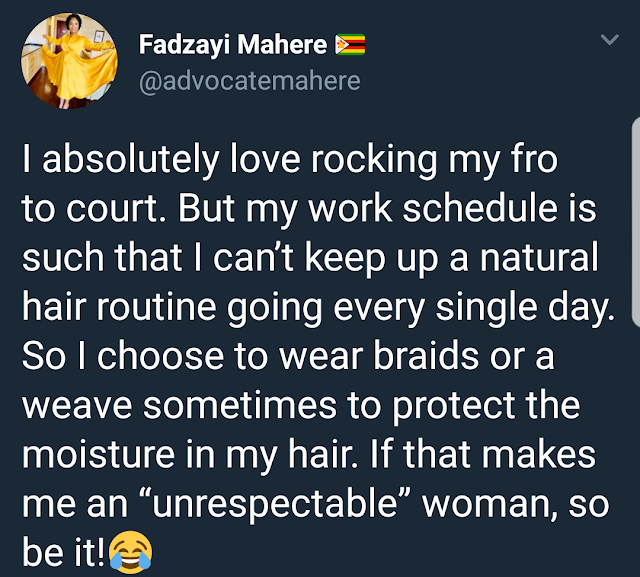640x577 pixels.
Task: Expand the tweet options chevron
Action: coord(610,39)
